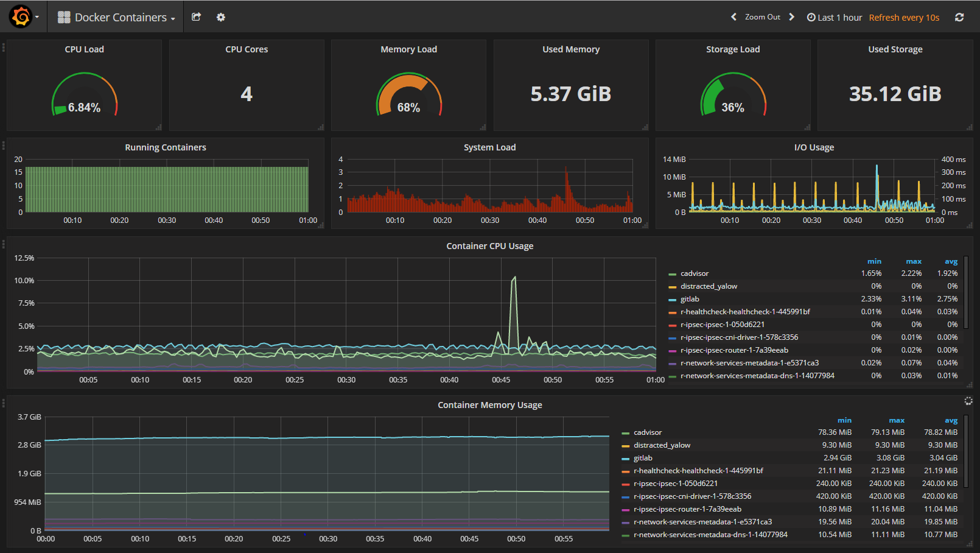Toggle gitlab series in CPU legend
The image size is (980, 553).
690,299
